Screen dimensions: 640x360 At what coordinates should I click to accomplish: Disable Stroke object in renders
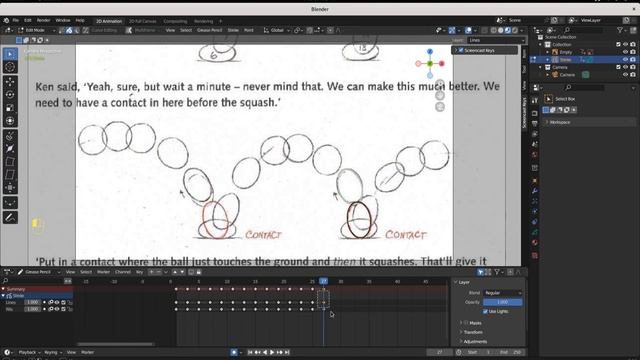[633, 60]
